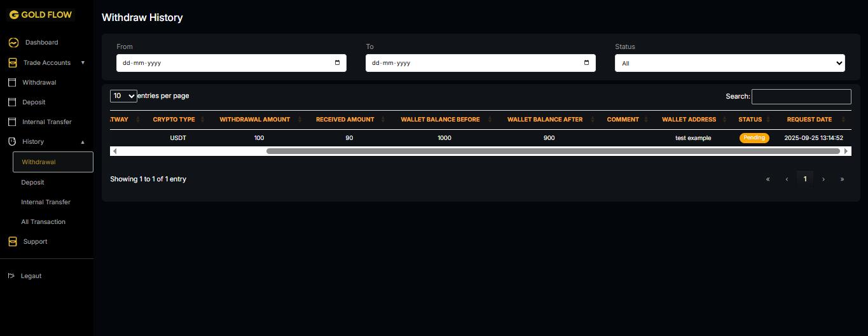
Task: Sort by Comment column arrows
Action: (x=646, y=120)
